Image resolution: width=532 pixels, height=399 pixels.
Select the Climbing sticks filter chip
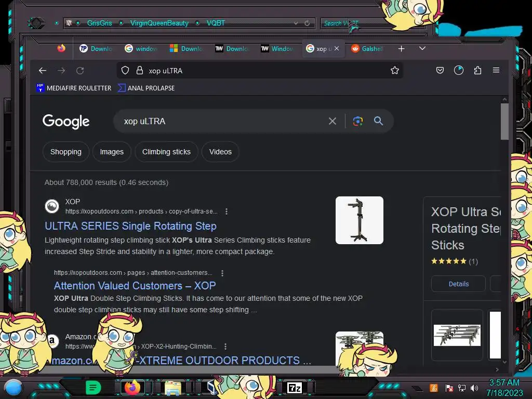click(x=166, y=152)
